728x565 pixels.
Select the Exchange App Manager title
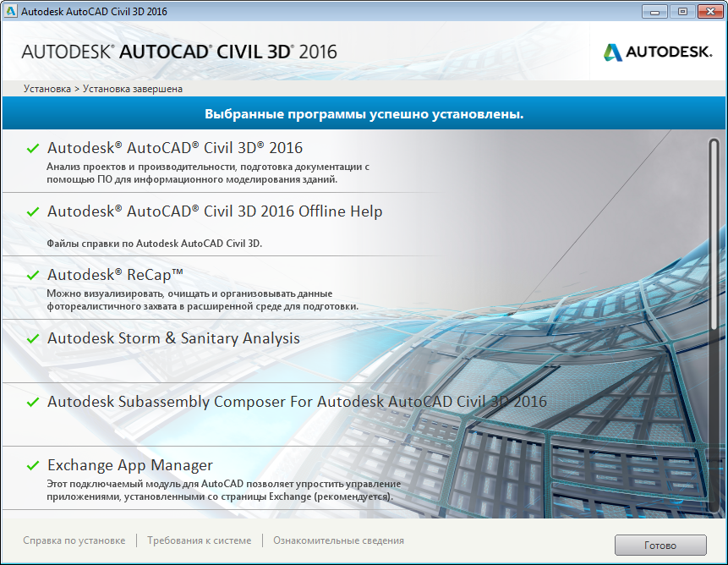130,464
